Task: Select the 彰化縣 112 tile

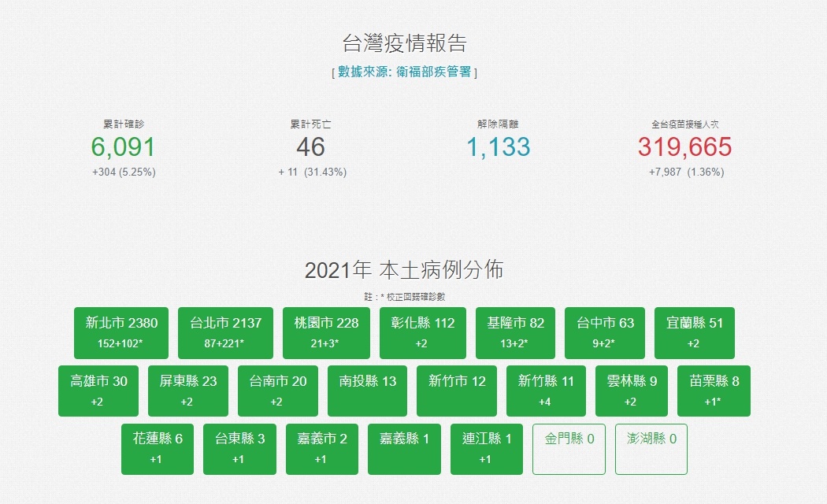Action: coord(423,332)
